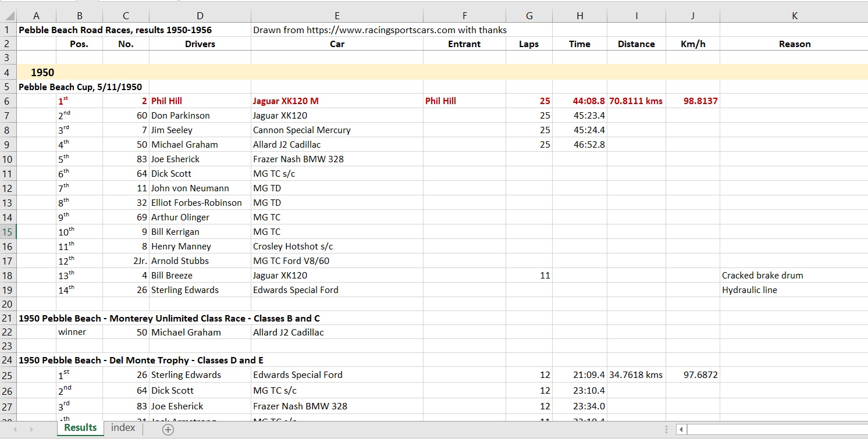Click car number cell '2Jr.'

(x=126, y=260)
